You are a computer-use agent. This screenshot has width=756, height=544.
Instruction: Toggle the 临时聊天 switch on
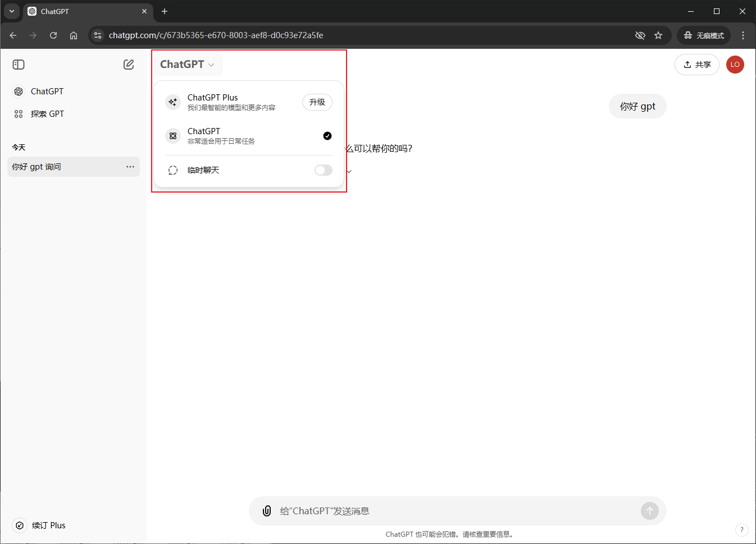tap(323, 170)
